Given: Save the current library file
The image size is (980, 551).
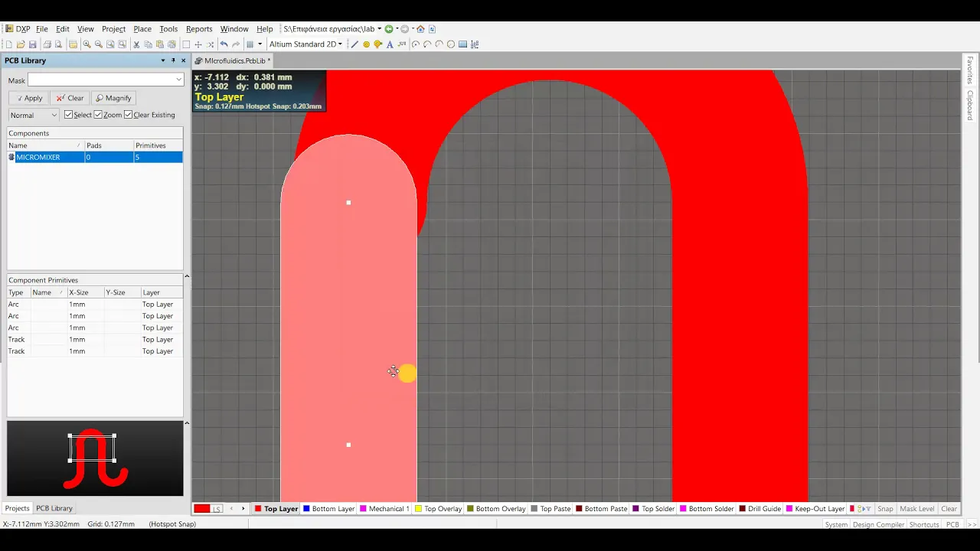Looking at the screenshot, I should (32, 44).
